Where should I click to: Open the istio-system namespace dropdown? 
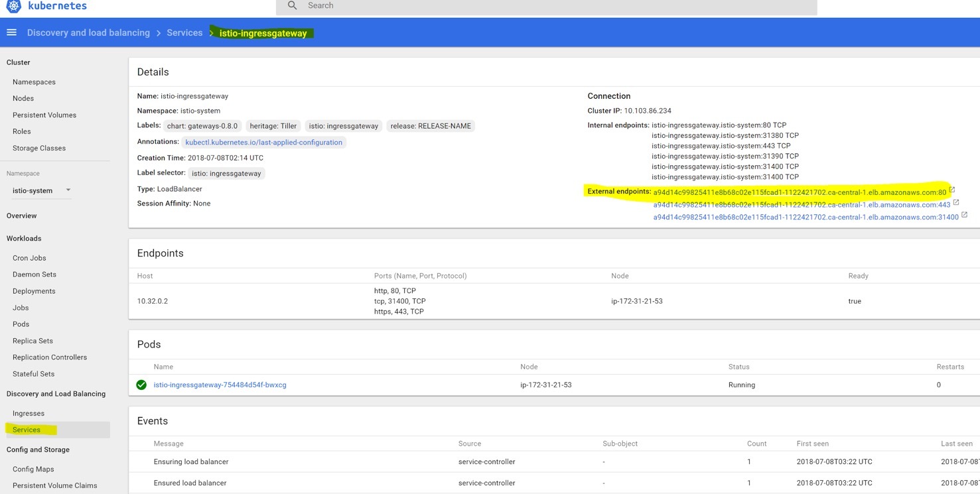(x=41, y=190)
